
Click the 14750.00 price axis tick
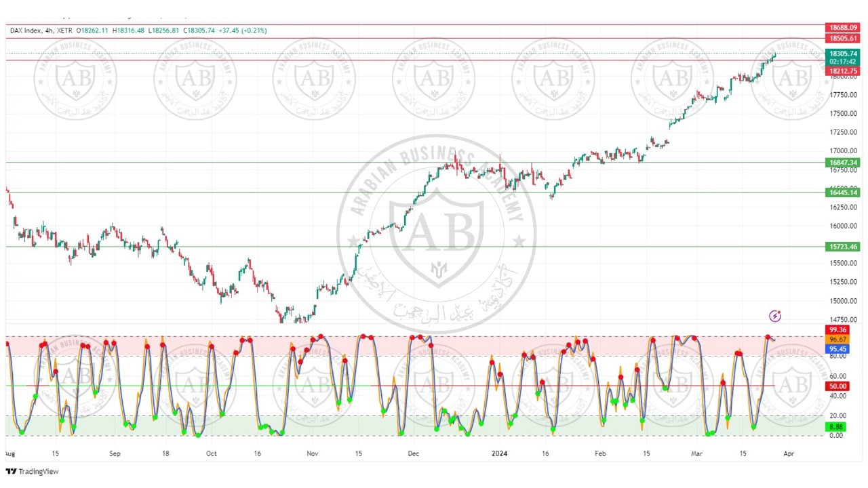click(x=843, y=320)
